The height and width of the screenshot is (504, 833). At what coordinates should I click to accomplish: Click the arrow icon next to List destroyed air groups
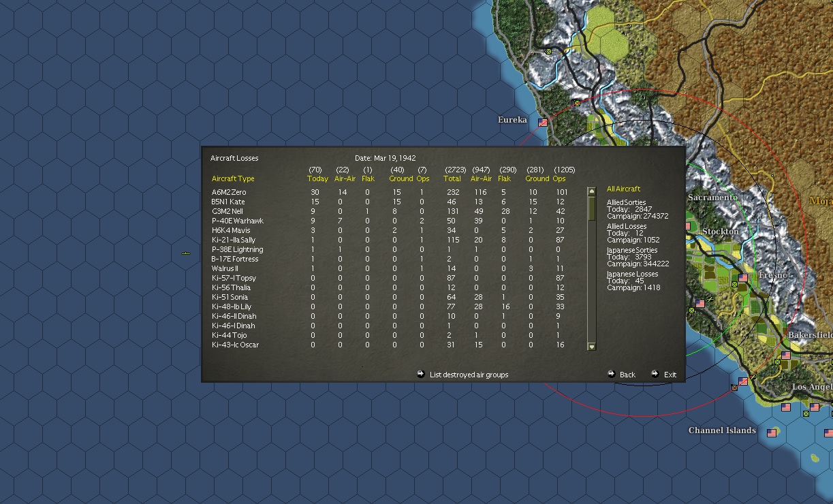click(421, 374)
